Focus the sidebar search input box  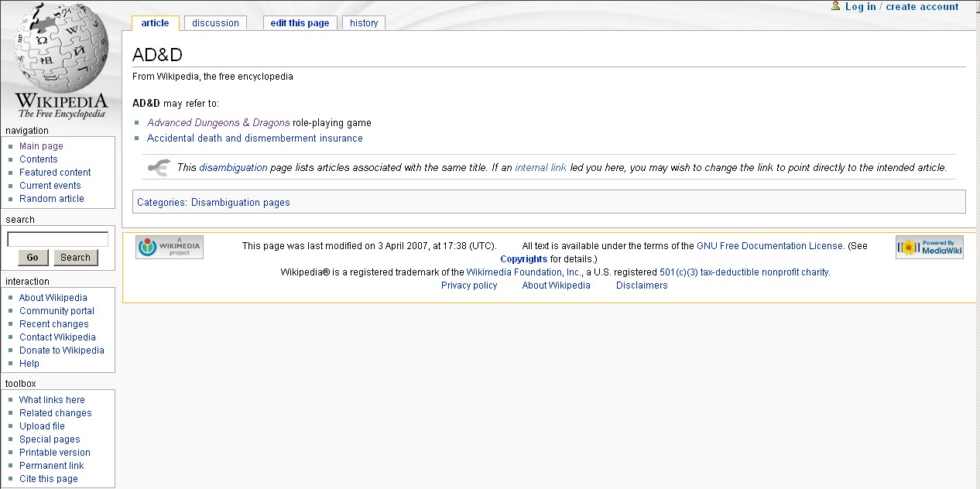pyautogui.click(x=58, y=239)
